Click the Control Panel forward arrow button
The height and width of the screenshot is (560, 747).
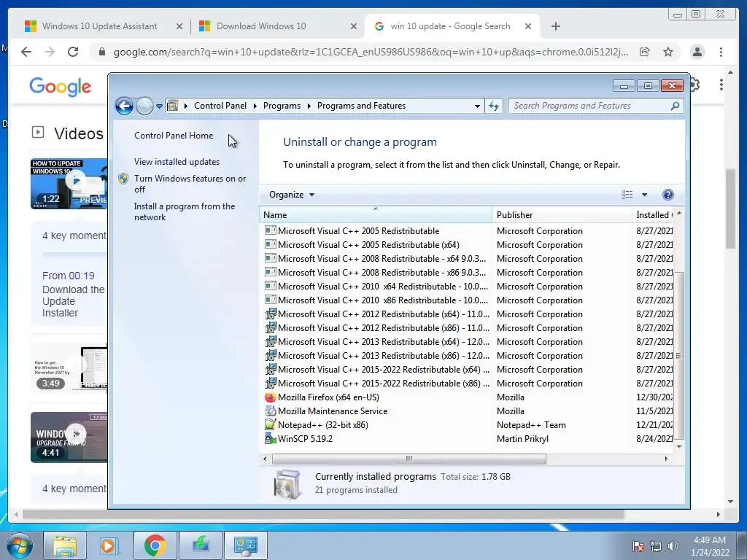point(144,106)
